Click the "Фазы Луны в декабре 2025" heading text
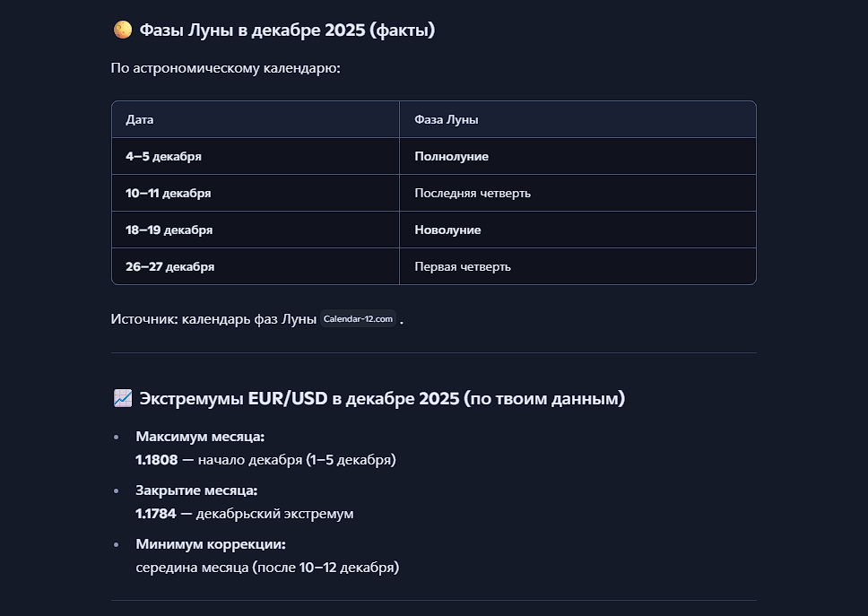Viewport: 868px width, 616px height. [x=287, y=30]
